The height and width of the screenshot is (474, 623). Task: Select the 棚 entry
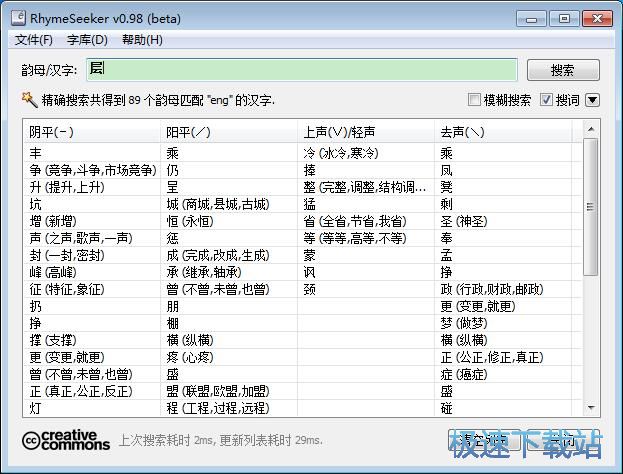click(172, 324)
